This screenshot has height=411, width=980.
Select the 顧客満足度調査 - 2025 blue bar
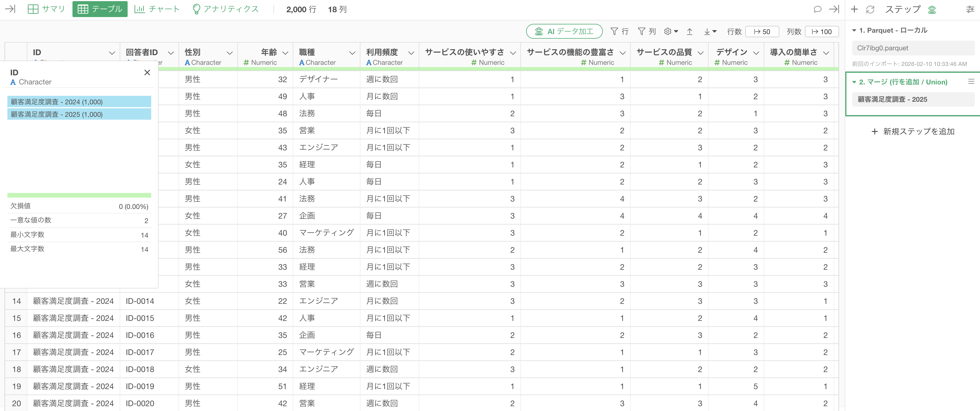pos(79,114)
